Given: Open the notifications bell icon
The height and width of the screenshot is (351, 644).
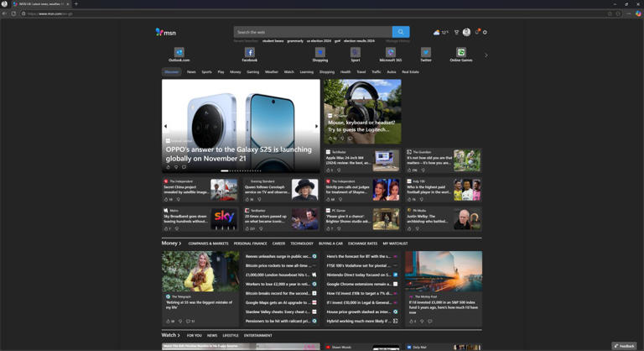Looking at the screenshot, I should tap(477, 32).
